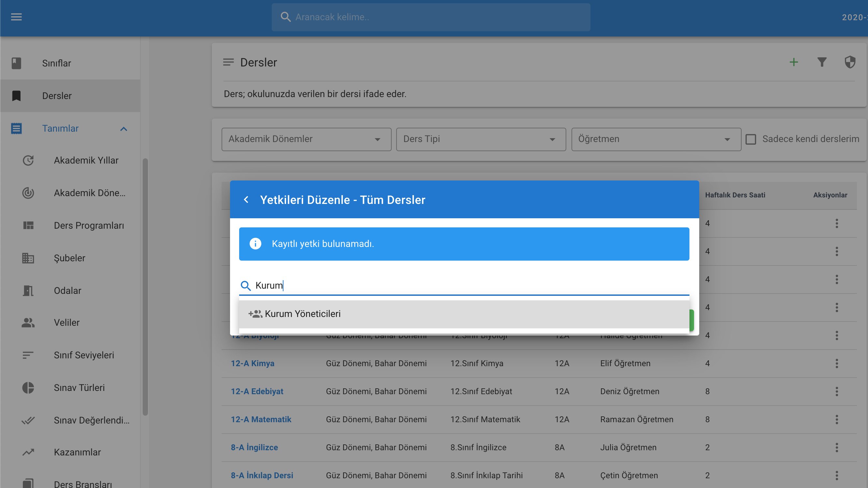Select Dersler in the sidebar

point(70,96)
